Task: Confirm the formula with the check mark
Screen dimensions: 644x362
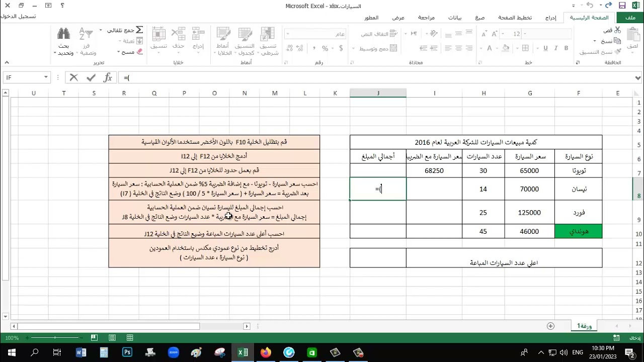Action: (91, 77)
